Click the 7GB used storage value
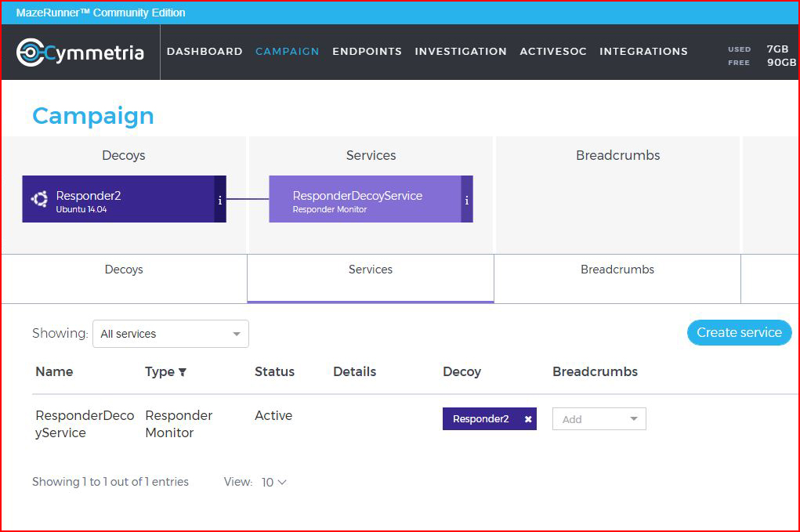The height and width of the screenshot is (532, 800). click(x=777, y=49)
